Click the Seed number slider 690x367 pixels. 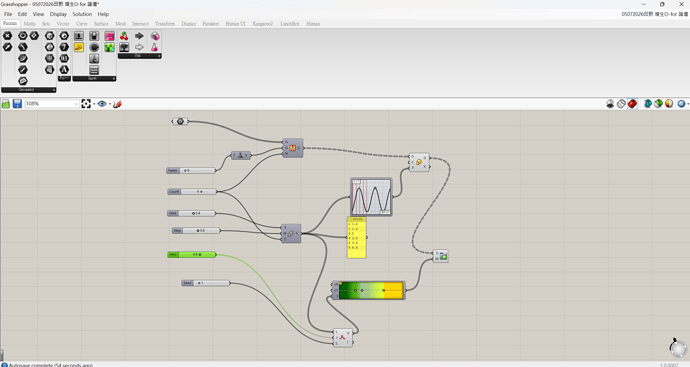[206, 283]
